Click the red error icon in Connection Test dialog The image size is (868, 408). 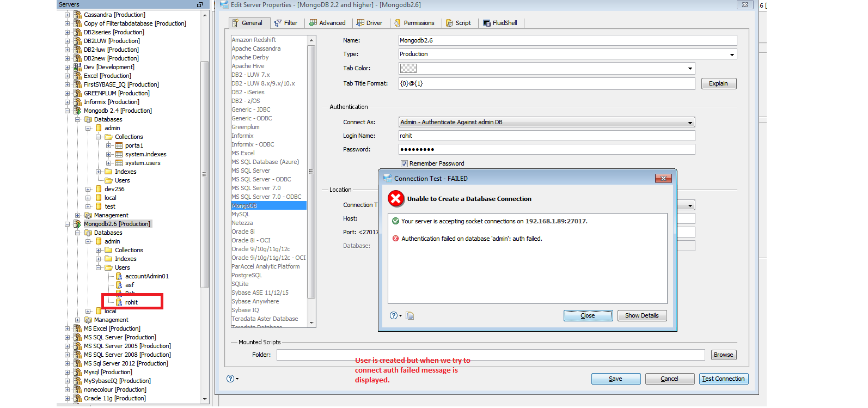tap(396, 199)
